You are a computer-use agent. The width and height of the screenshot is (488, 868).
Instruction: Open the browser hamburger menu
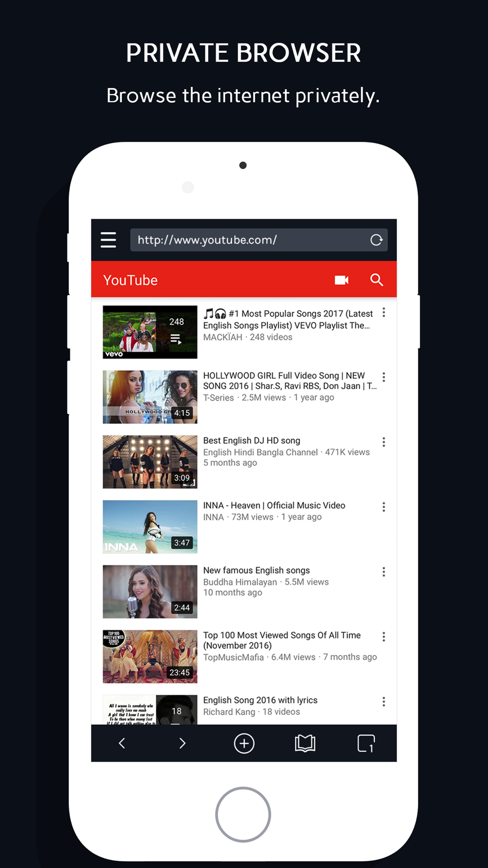(x=108, y=240)
